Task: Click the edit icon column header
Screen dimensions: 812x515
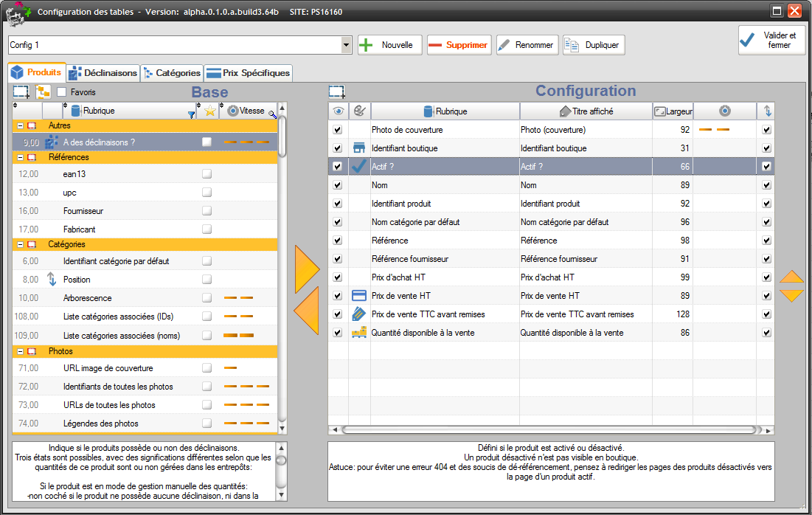Action: click(x=359, y=111)
